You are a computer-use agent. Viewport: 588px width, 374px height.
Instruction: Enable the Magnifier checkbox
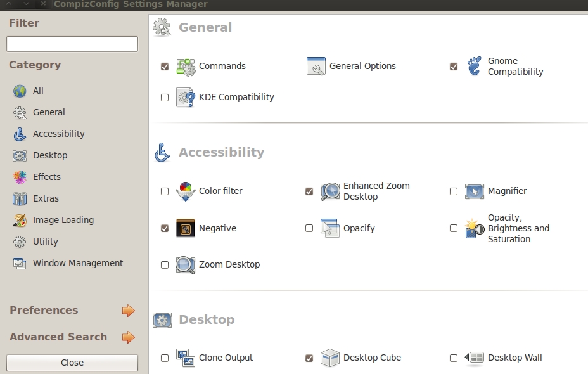454,191
